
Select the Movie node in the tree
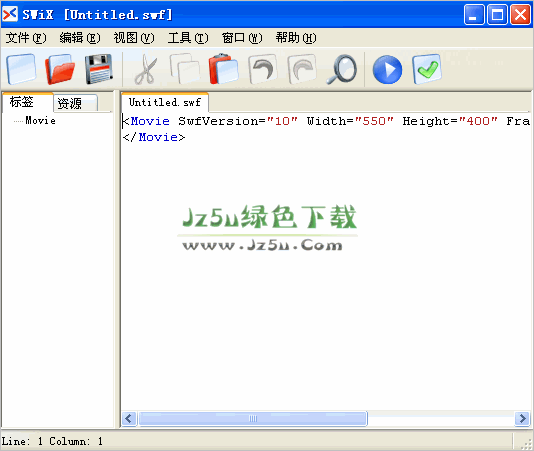coord(40,121)
